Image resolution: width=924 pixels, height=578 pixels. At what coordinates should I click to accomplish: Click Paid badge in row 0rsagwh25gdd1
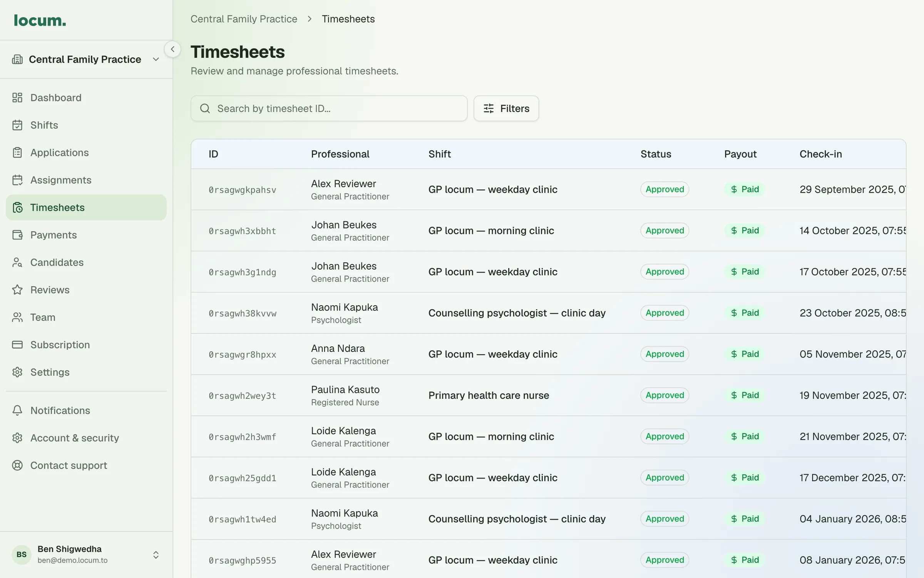tap(745, 477)
